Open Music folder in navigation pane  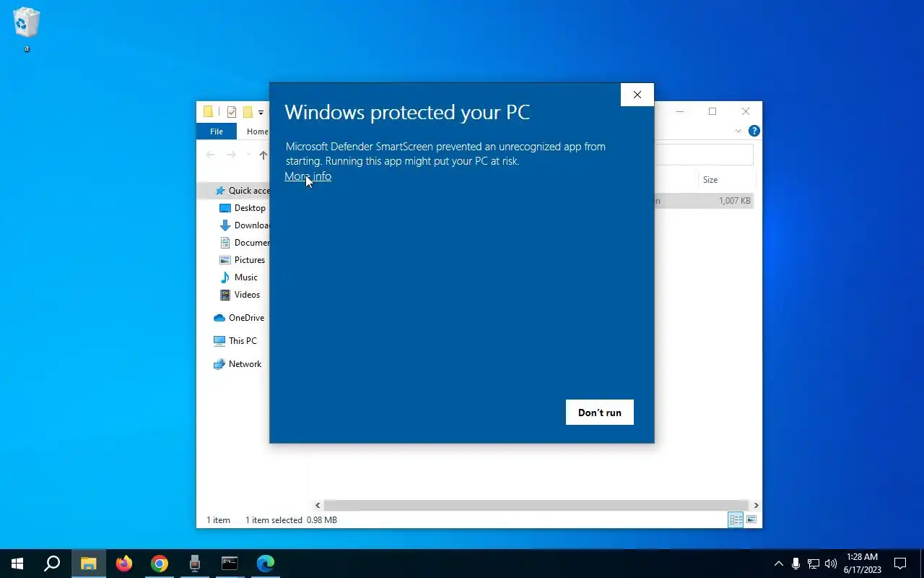(x=246, y=277)
